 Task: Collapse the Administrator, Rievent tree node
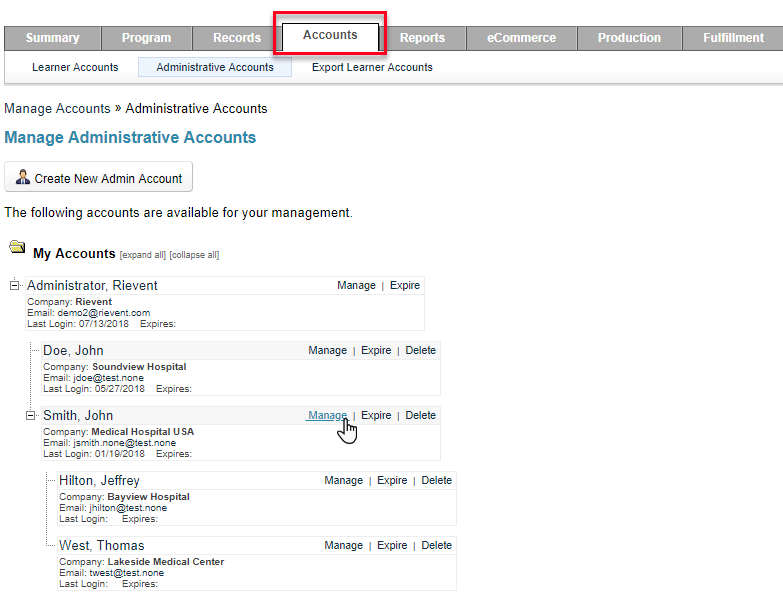coord(14,285)
